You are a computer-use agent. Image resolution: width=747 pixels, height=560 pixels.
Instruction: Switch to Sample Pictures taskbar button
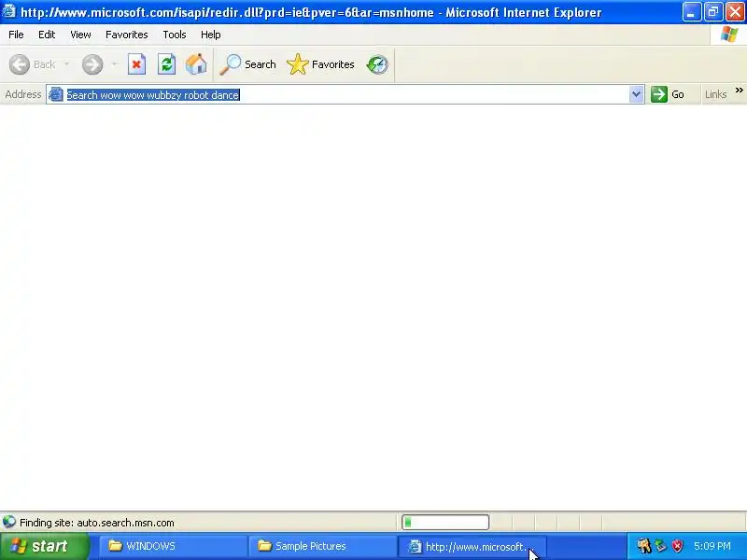[322, 546]
